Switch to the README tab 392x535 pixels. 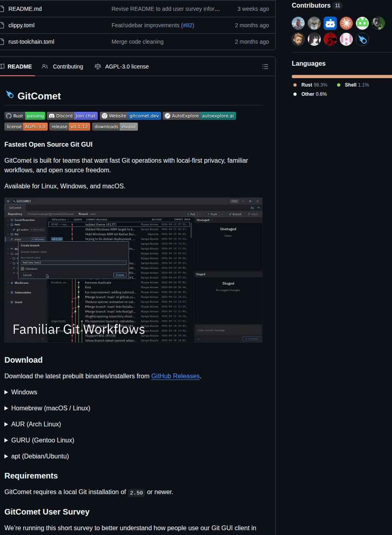tap(16, 67)
